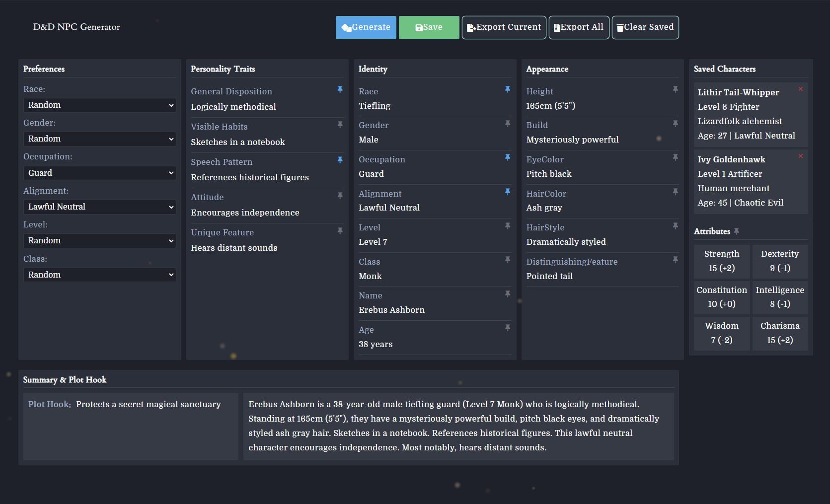The height and width of the screenshot is (504, 830).
Task: Click the D&D NPC Generator title
Action: click(x=76, y=27)
